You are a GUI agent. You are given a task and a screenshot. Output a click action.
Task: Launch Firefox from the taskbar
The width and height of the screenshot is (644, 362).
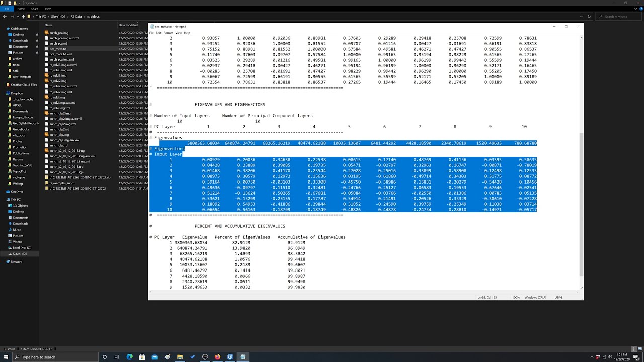[x=217, y=357]
